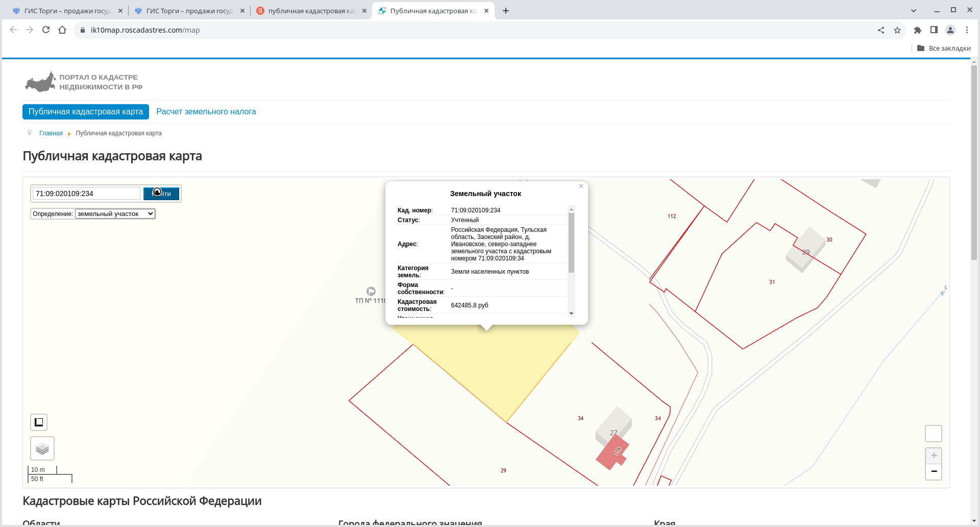Click the cadastral number search field
The width and height of the screenshot is (980, 527).
[86, 194]
